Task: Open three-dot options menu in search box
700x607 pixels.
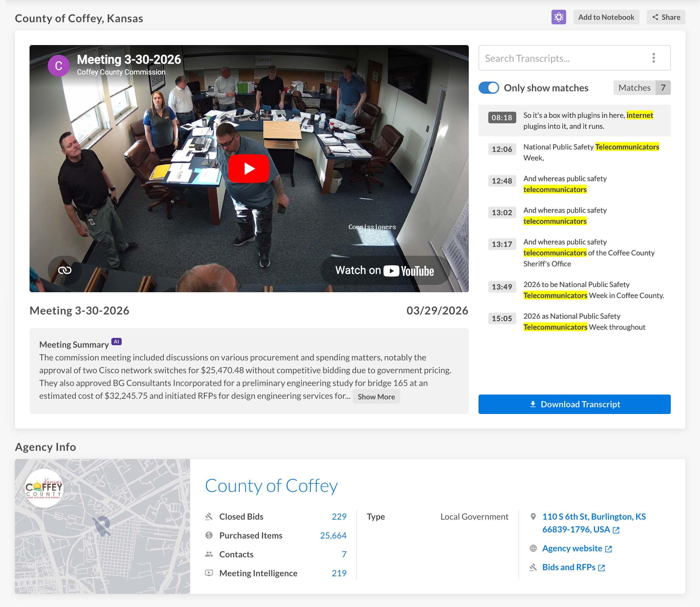Action: [x=654, y=58]
